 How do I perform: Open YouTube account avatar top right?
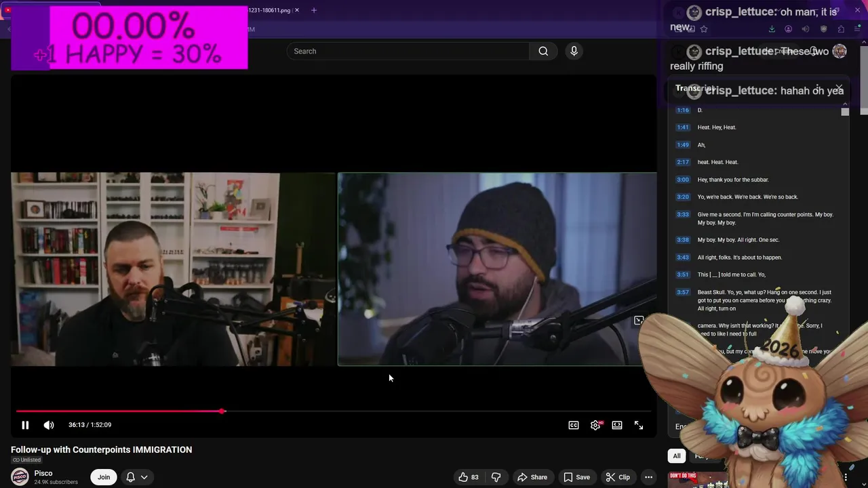tap(840, 51)
